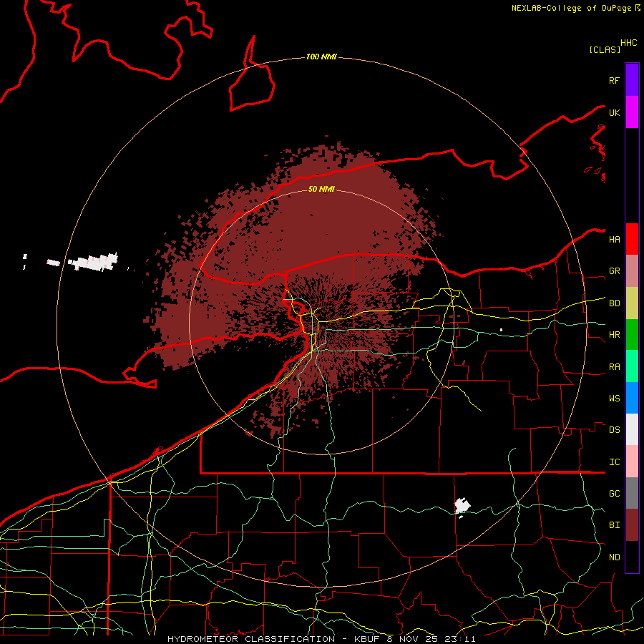644x644 pixels.
Task: Click the HA red legend swatch
Action: pyautogui.click(x=632, y=239)
